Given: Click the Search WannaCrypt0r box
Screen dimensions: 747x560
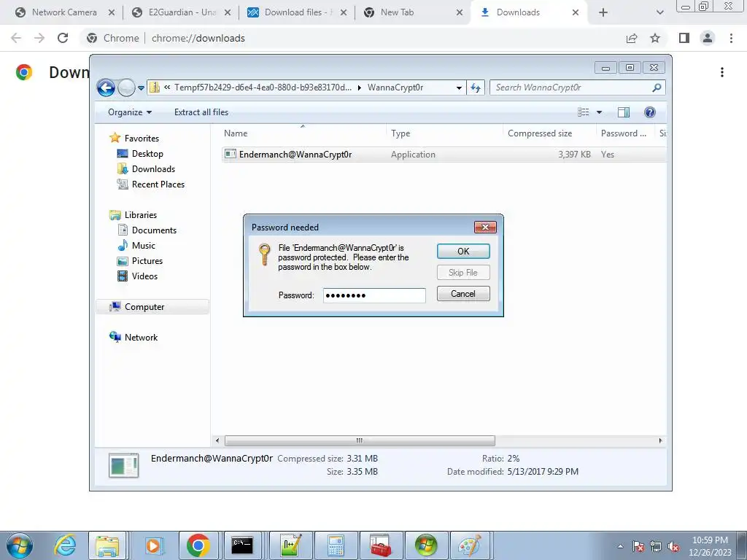Looking at the screenshot, I should [x=570, y=87].
